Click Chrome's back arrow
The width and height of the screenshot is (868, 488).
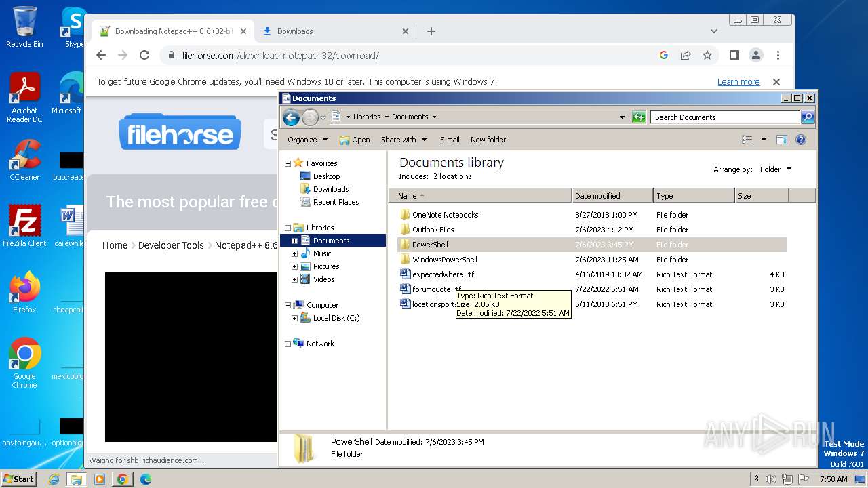tap(101, 56)
